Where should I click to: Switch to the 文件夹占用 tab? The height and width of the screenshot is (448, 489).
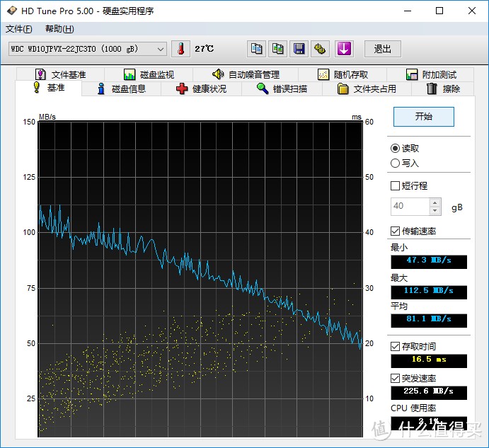(x=367, y=89)
